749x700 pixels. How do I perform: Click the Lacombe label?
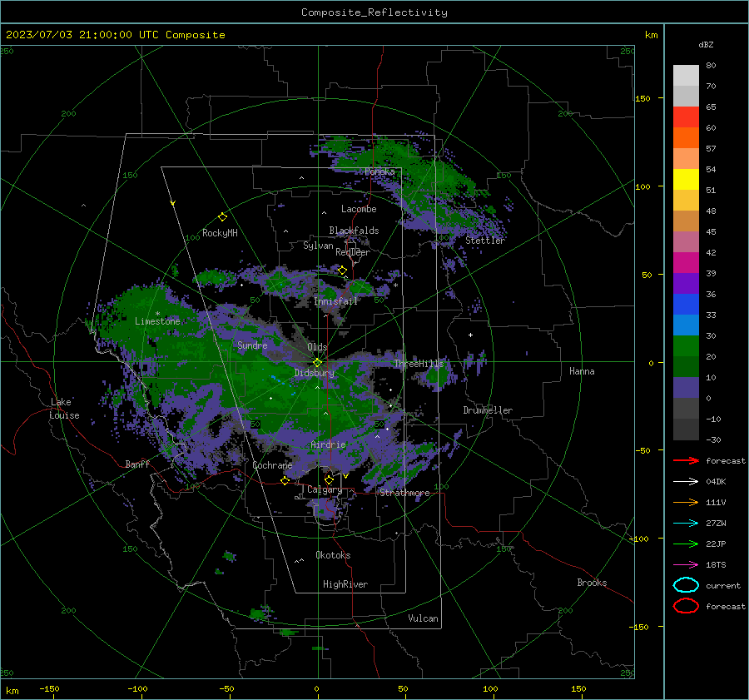point(359,209)
